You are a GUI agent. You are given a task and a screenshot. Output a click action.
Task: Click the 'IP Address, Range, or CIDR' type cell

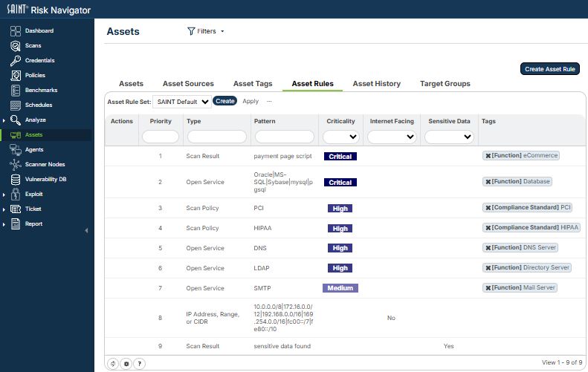click(213, 318)
